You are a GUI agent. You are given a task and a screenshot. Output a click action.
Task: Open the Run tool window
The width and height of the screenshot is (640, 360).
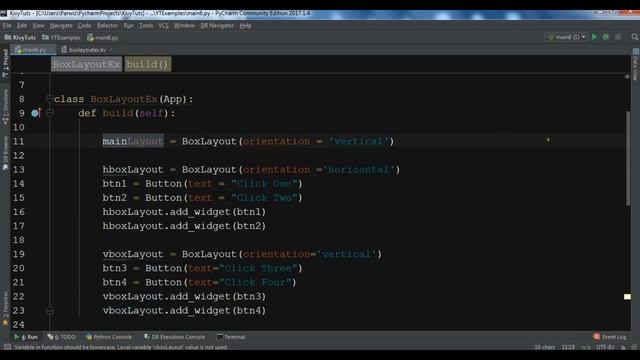(26, 337)
